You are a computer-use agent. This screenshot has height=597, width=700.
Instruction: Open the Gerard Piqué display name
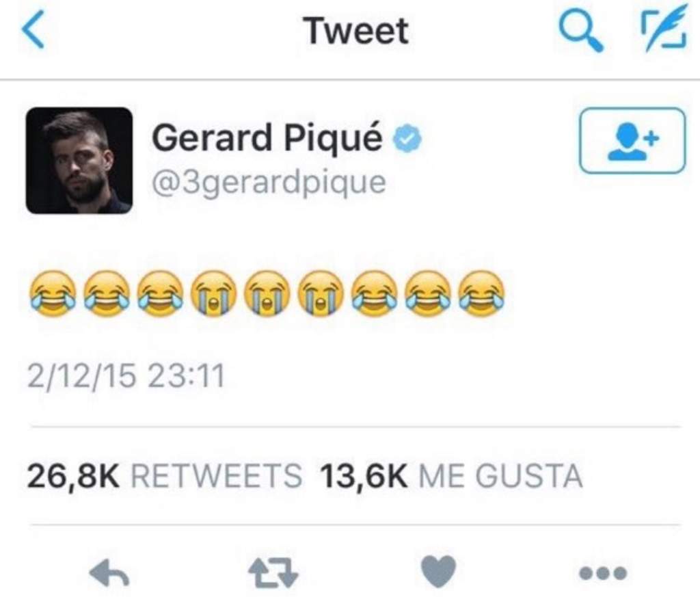click(267, 137)
